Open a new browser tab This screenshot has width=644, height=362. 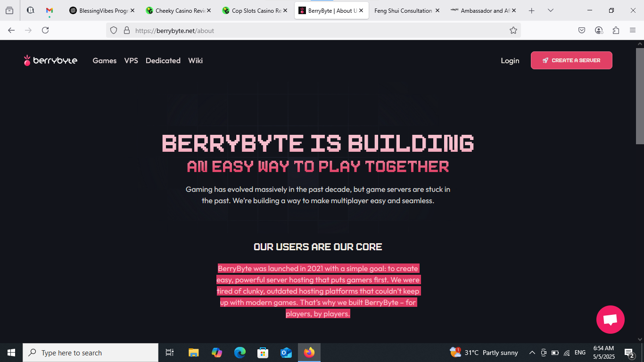[532, 10]
